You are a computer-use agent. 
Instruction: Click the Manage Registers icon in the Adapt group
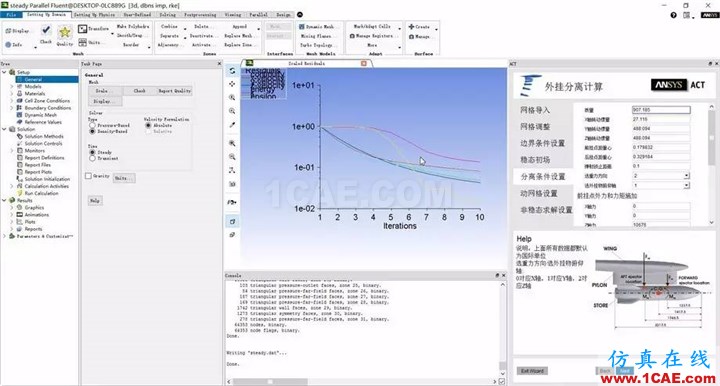point(352,36)
